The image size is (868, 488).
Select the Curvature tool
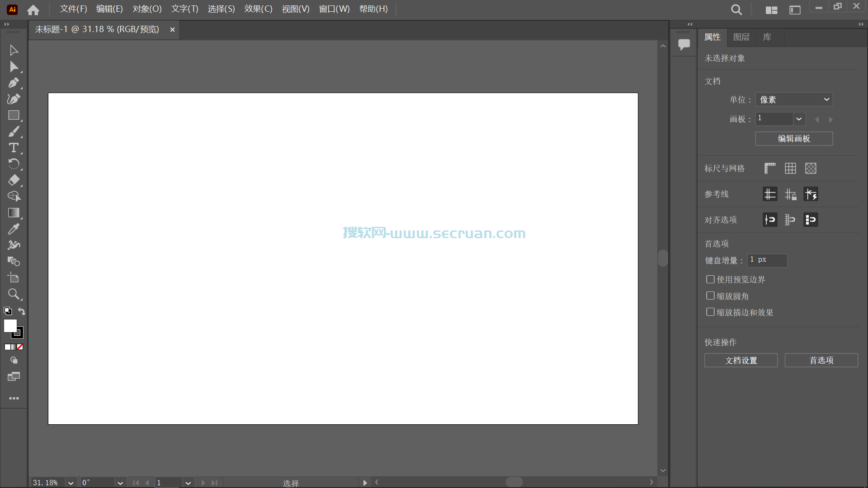coord(14,99)
